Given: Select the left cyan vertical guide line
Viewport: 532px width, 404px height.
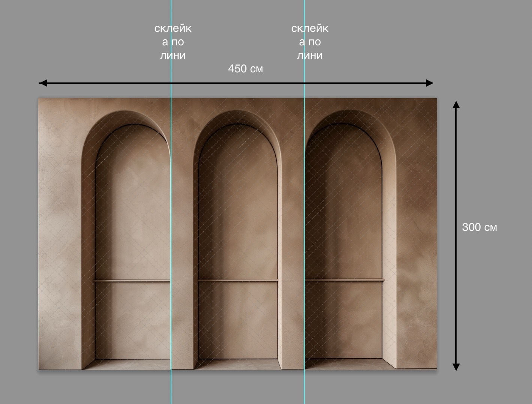Looking at the screenshot, I should 171,202.
